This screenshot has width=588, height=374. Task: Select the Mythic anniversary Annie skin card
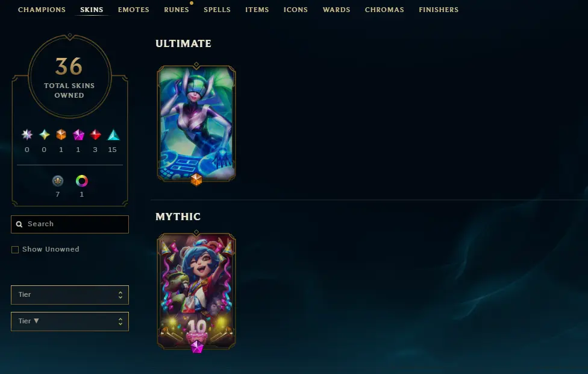[196, 291]
